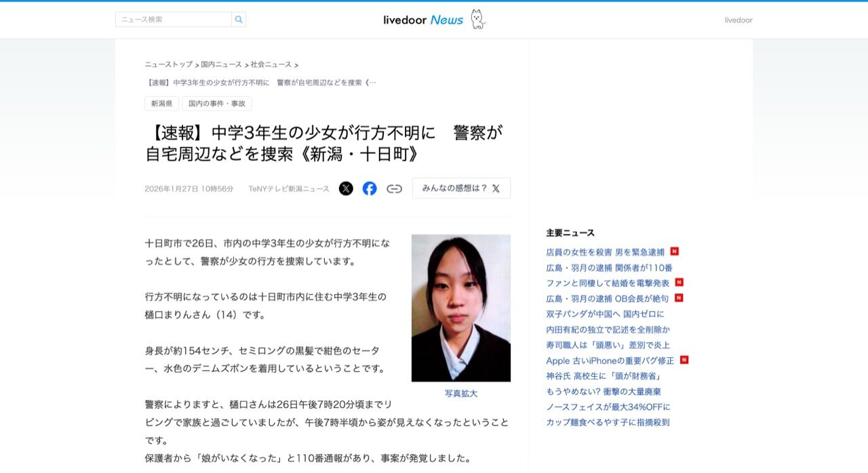Click the みんなの感想は？ button
The height and width of the screenshot is (473, 868).
tap(461, 188)
